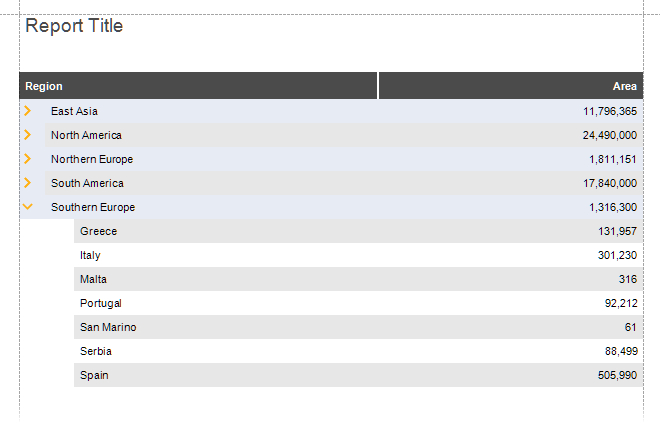660x423 pixels.
Task: Click the Area column header
Action: click(511, 86)
